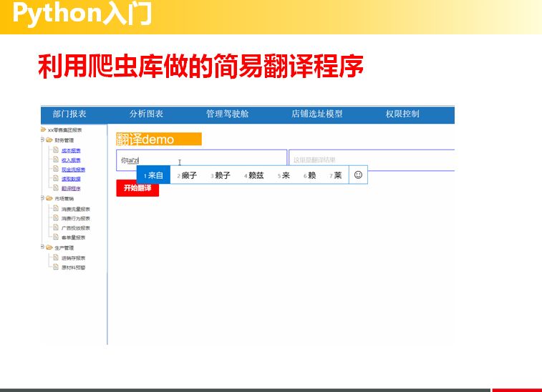Click the smiley emoji icon in IME bar
Viewport: 542px width, 392px height.
tap(358, 175)
